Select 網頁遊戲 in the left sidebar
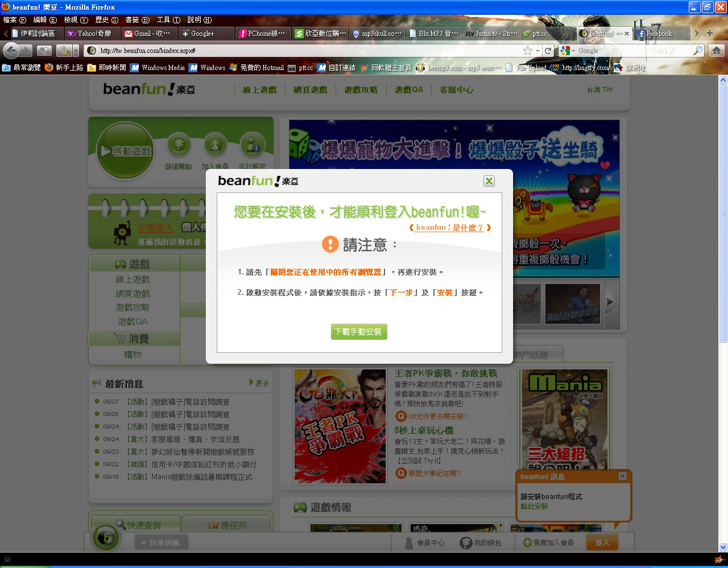This screenshot has width=728, height=568. (133, 294)
